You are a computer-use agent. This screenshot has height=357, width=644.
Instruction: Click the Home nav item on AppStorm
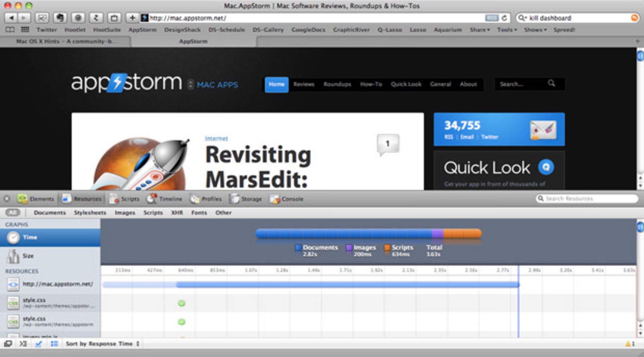click(x=276, y=84)
